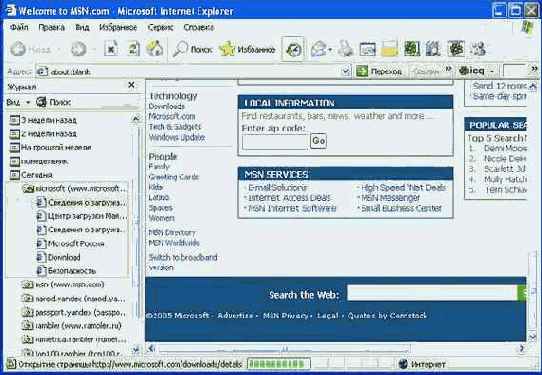Close the Журнал history side panel
The height and width of the screenshot is (375, 542).
pos(131,85)
